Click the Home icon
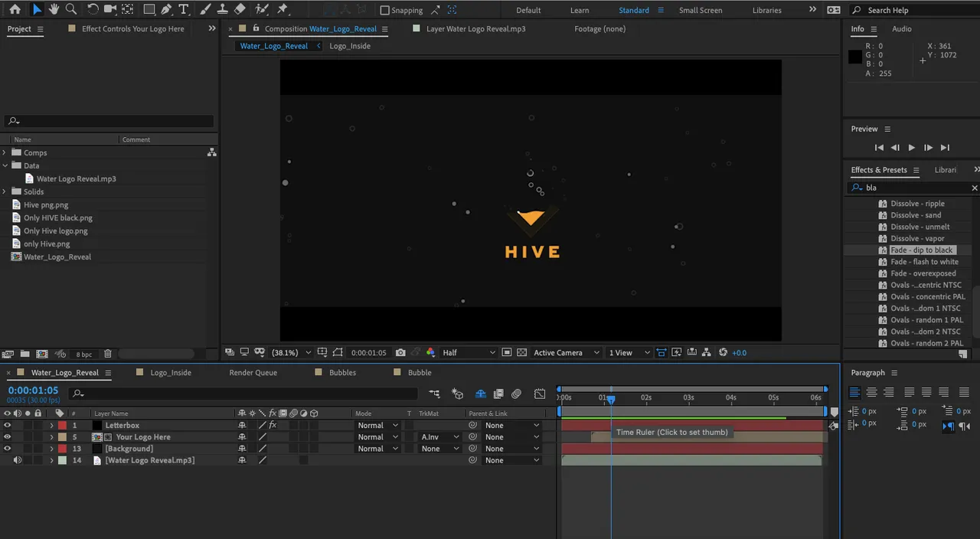This screenshot has height=539, width=980. [x=15, y=9]
